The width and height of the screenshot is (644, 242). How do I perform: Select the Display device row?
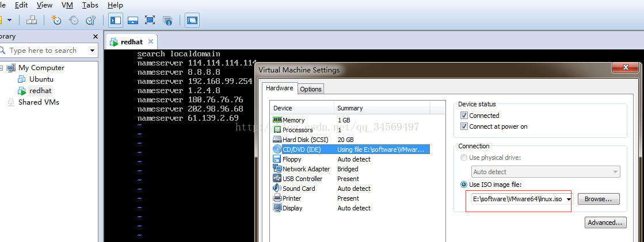coord(350,208)
